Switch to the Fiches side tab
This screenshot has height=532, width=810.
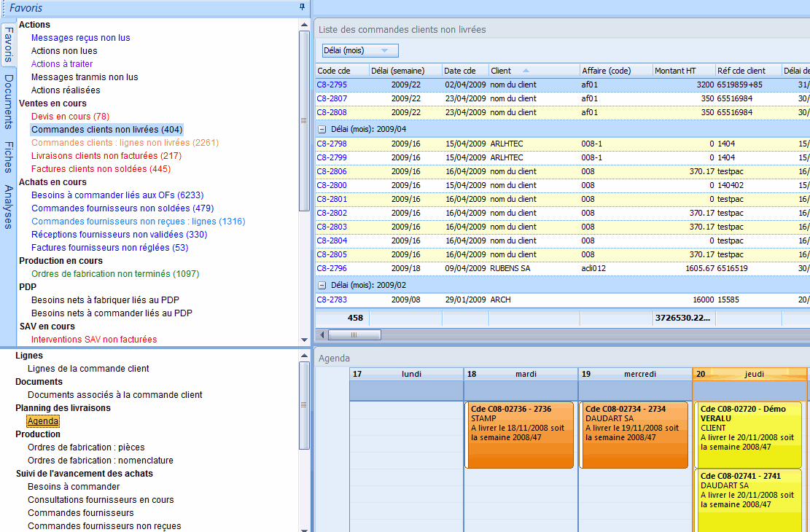[x=8, y=157]
